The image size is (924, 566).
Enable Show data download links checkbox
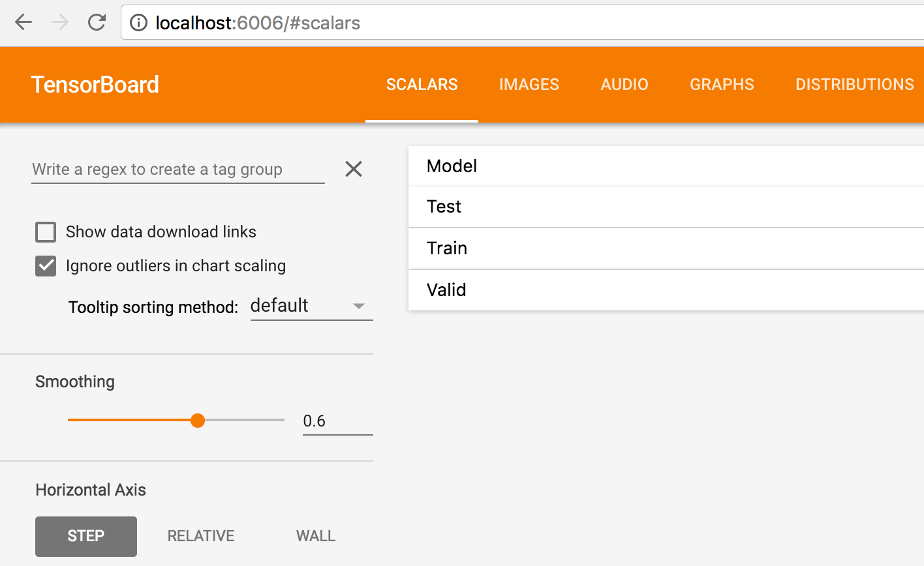tap(46, 232)
